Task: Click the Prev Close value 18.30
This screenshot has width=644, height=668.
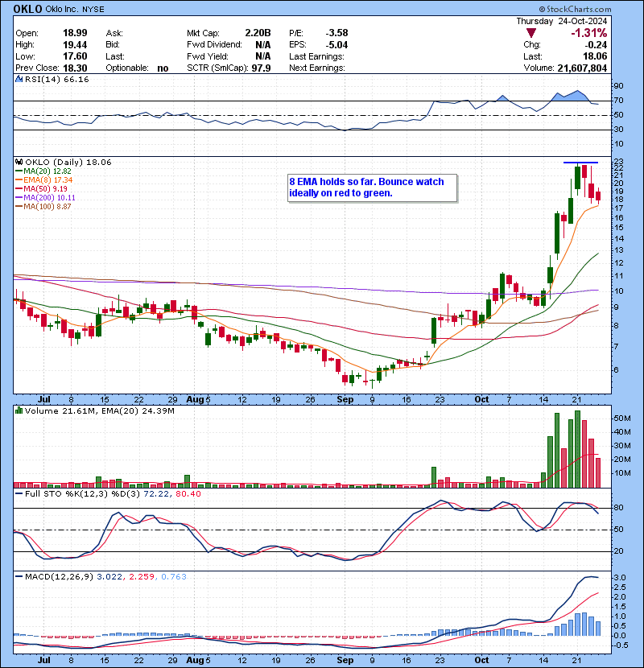Action: [75, 68]
